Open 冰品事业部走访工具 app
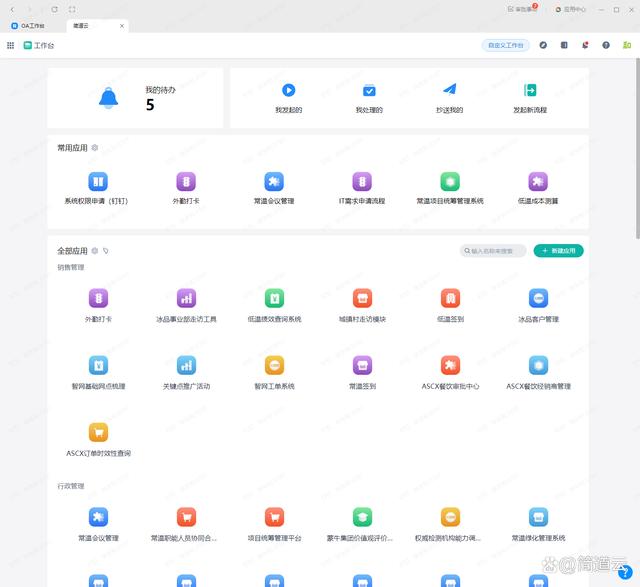 click(186, 298)
